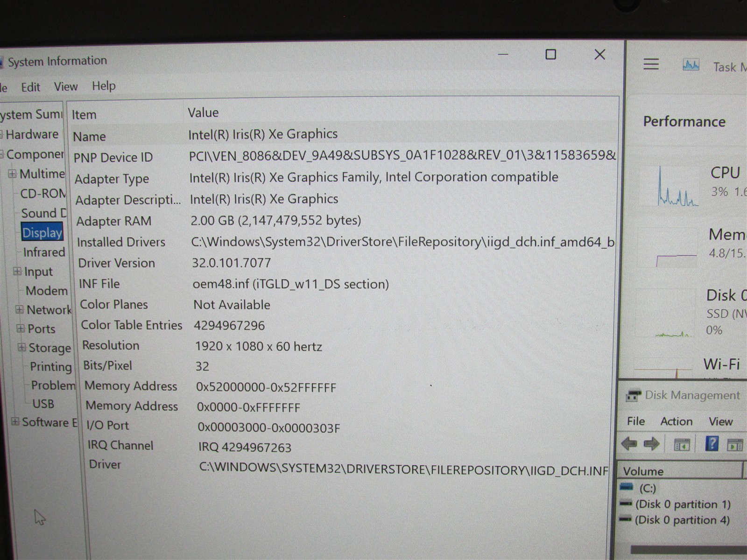Select Problem Devices tree item
Viewport: 747px width, 560px height.
[x=53, y=385]
